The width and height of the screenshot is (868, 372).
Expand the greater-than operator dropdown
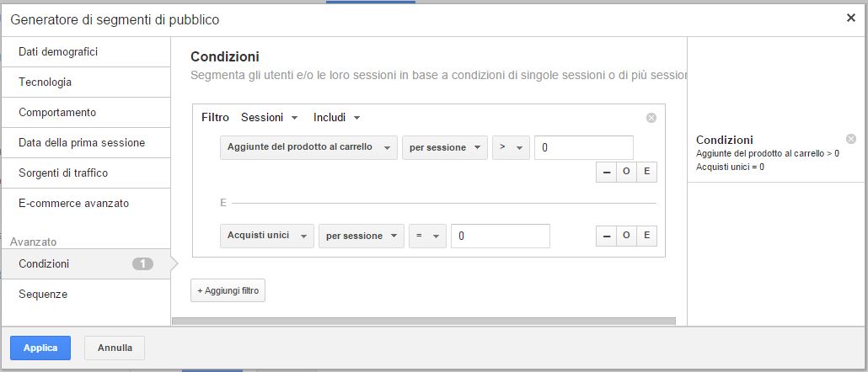point(511,147)
